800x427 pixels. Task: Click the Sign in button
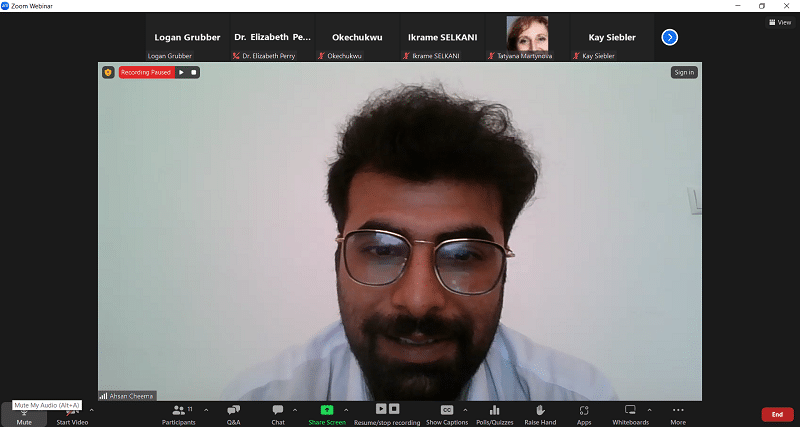pos(684,72)
